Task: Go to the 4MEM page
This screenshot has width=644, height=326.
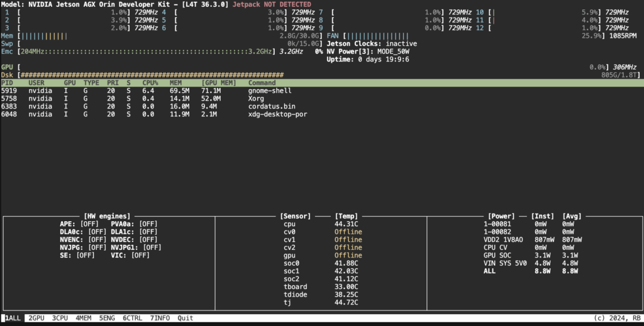Action: point(84,318)
